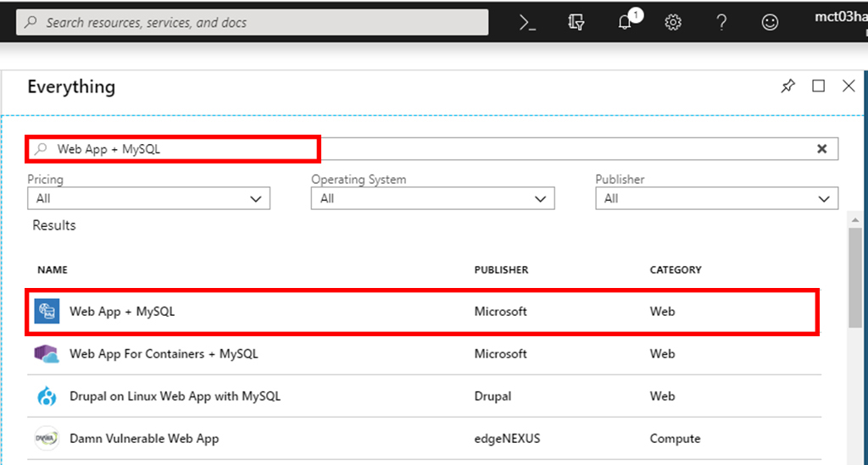868x465 pixels.
Task: Click the results scrollbar thumb
Action: [855, 278]
